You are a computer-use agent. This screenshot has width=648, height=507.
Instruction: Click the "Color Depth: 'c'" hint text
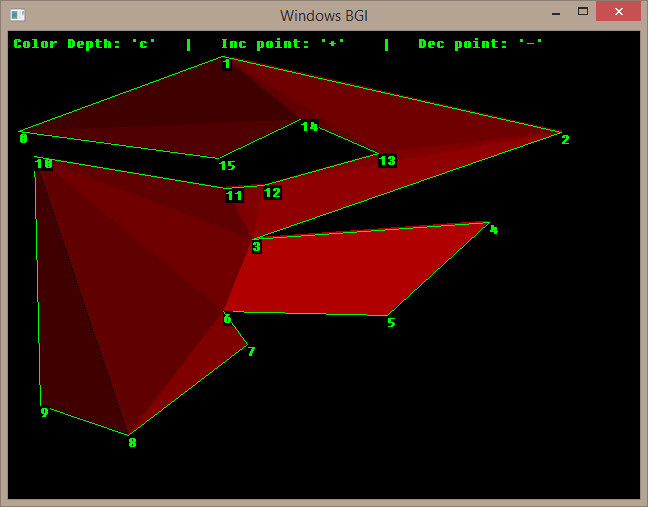point(85,44)
